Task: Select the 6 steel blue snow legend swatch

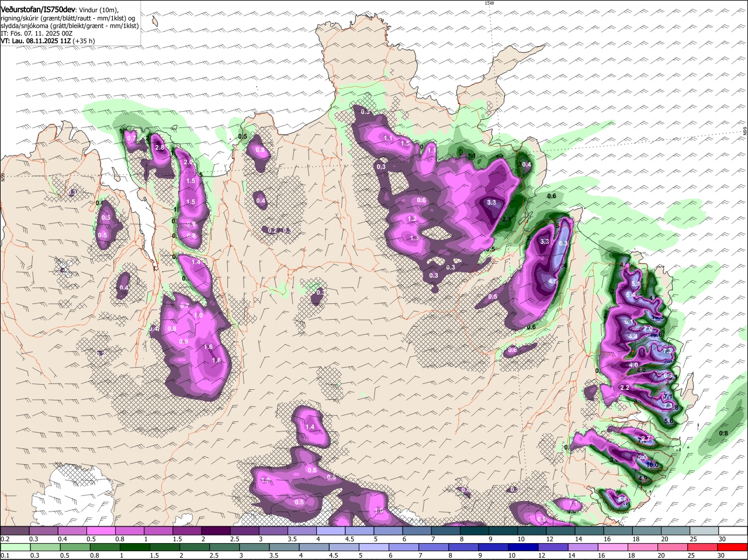Action: click(416, 531)
